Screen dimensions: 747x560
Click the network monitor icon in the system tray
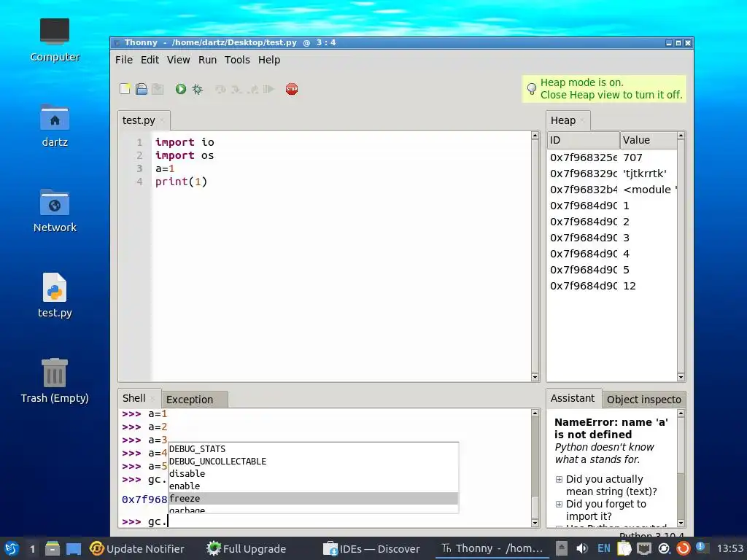(x=644, y=548)
